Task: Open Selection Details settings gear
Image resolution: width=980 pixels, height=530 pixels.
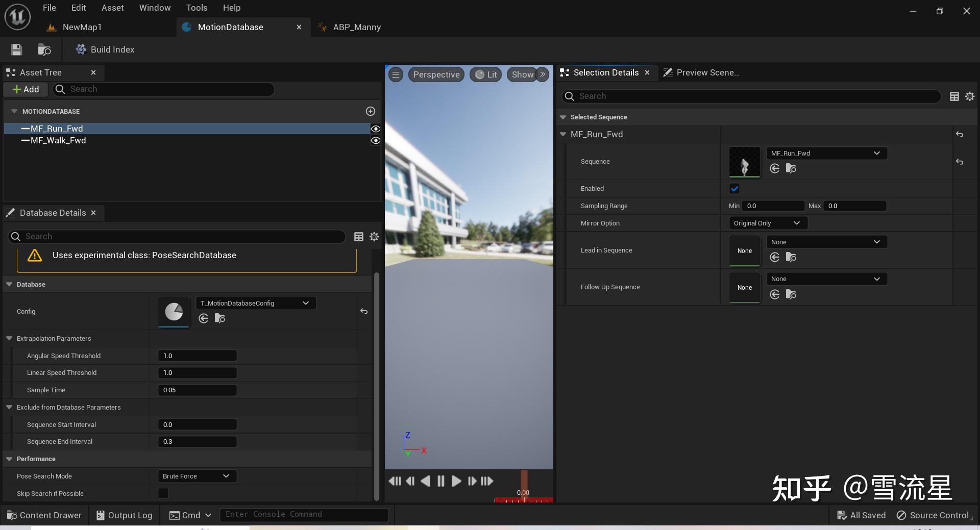Action: tap(970, 96)
